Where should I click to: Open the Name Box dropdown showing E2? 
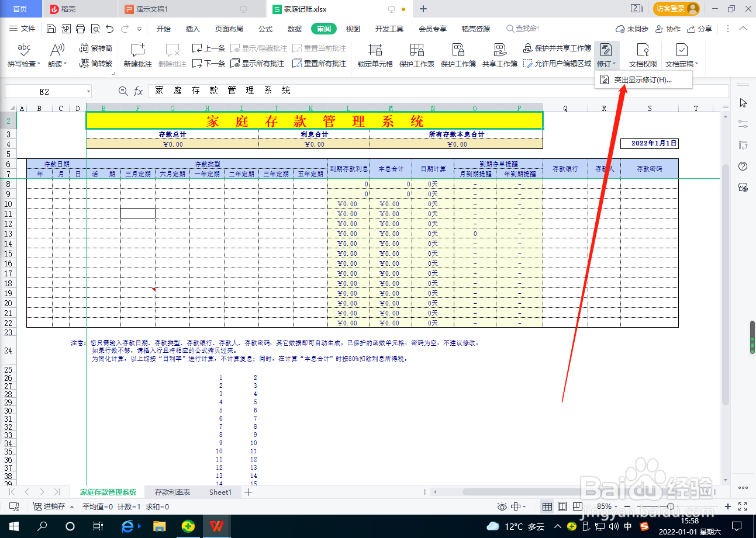coord(88,92)
